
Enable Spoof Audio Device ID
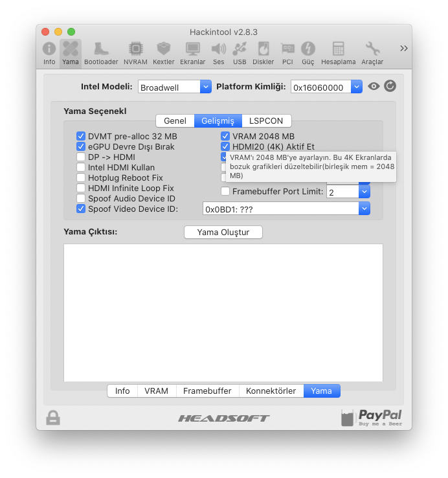(81, 198)
